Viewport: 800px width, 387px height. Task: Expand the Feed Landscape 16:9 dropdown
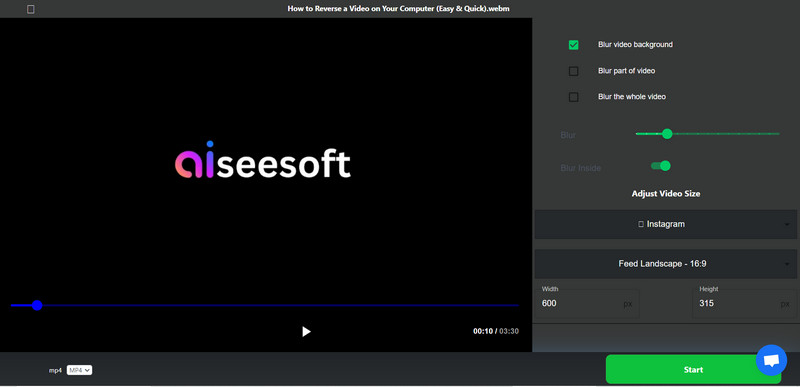tap(665, 264)
